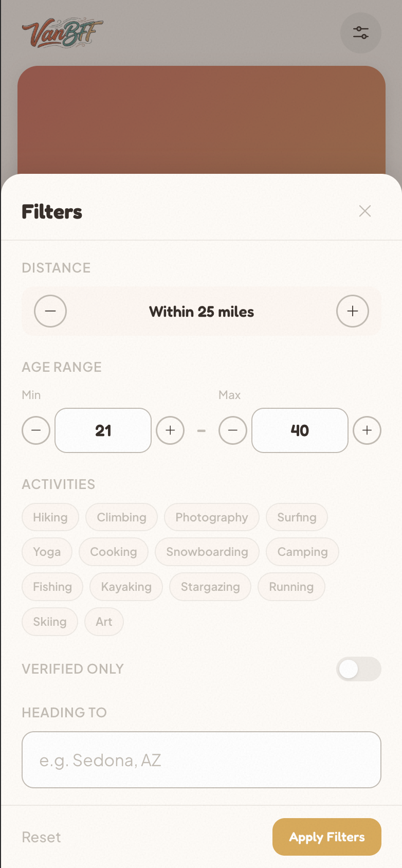This screenshot has width=402, height=868.
Task: Enable the Kayaking activity chip
Action: click(126, 587)
